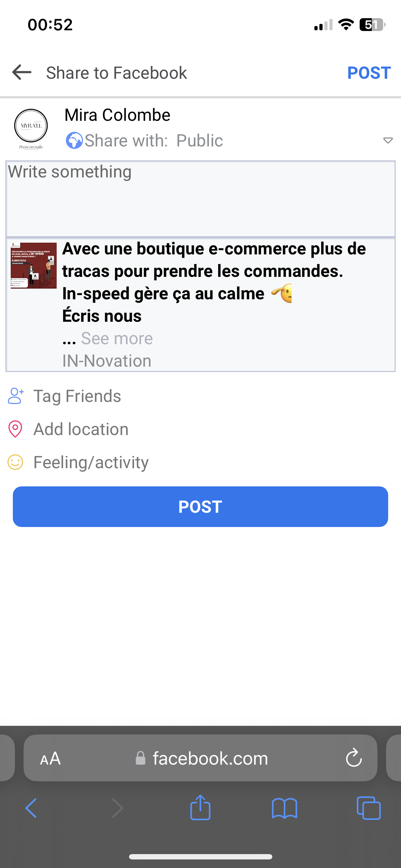Reload the facebook.com page
This screenshot has height=868, width=401.
(354, 758)
